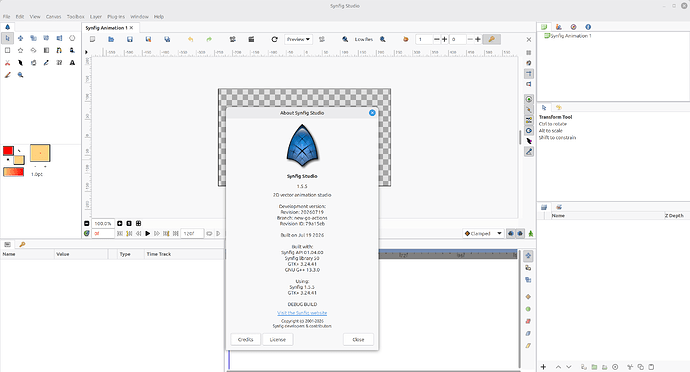Toggle the Low Res rendering button
The width and height of the screenshot is (690, 372).
point(364,39)
